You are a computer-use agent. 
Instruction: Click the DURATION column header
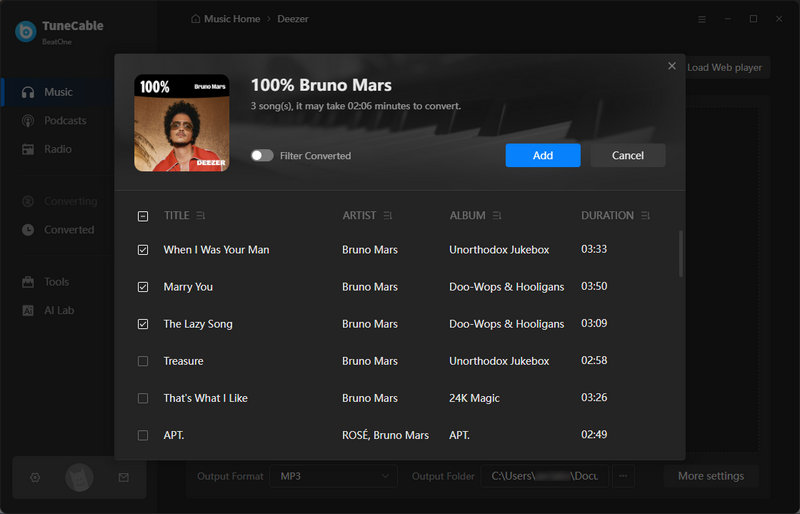(x=607, y=216)
